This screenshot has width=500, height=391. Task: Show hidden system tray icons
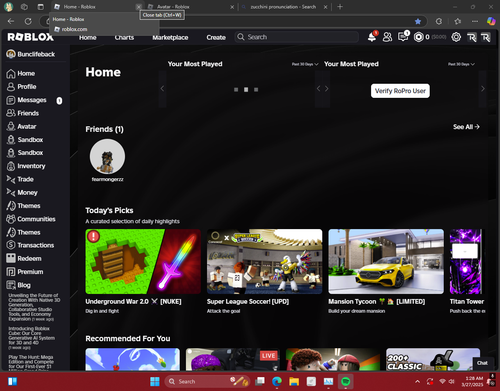[417, 381]
